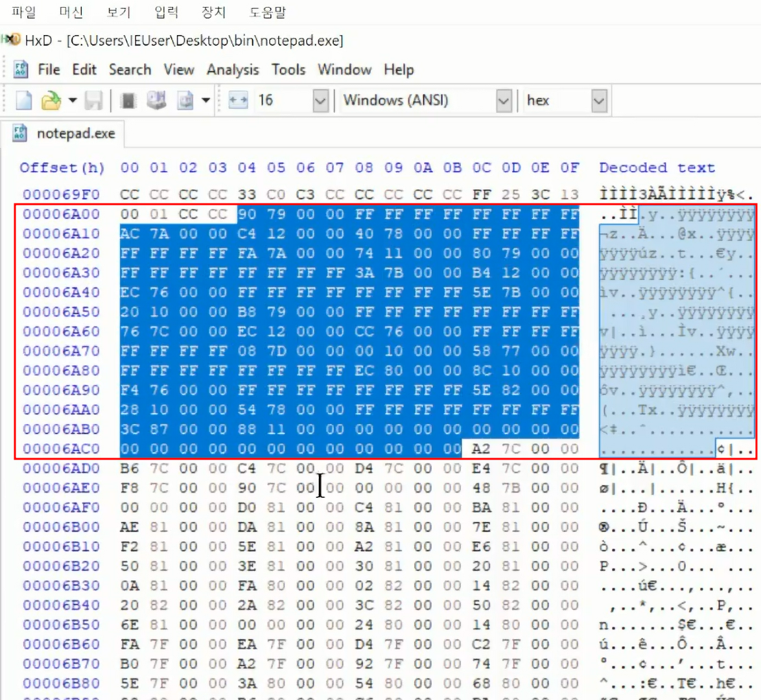761x700 pixels.
Task: Click offset label 000069F0
Action: (x=61, y=194)
